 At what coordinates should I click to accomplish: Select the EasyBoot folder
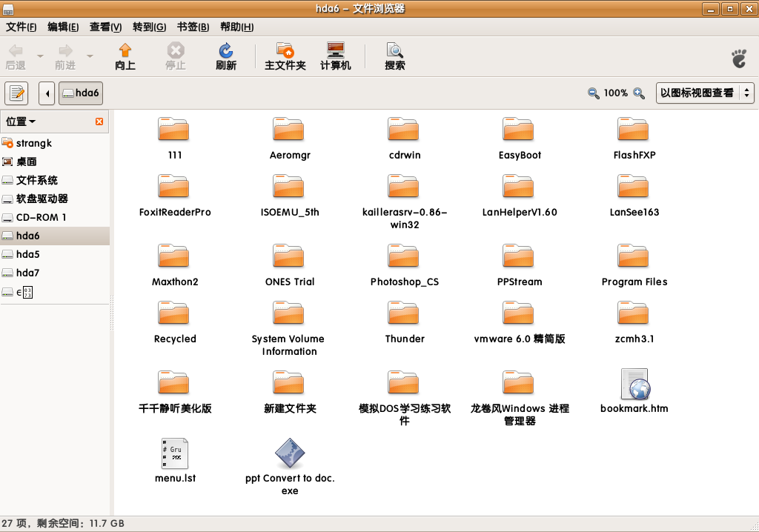tap(518, 129)
